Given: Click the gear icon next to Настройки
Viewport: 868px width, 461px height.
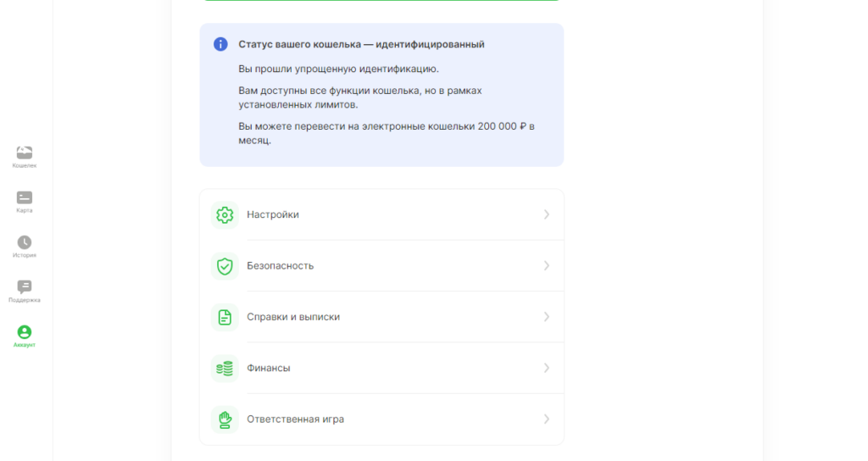Looking at the screenshot, I should click(x=225, y=214).
